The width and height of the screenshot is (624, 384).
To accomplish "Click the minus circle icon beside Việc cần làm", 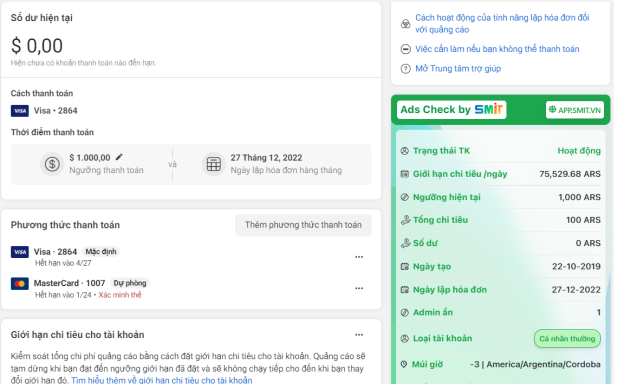I will pos(406,49).
